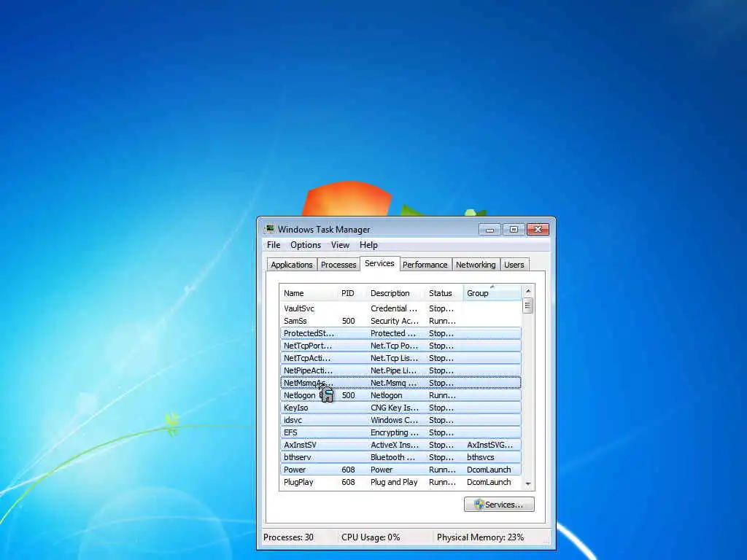This screenshot has width=747, height=560.
Task: Click CPU Usage: 0% in status bar
Action: point(371,537)
